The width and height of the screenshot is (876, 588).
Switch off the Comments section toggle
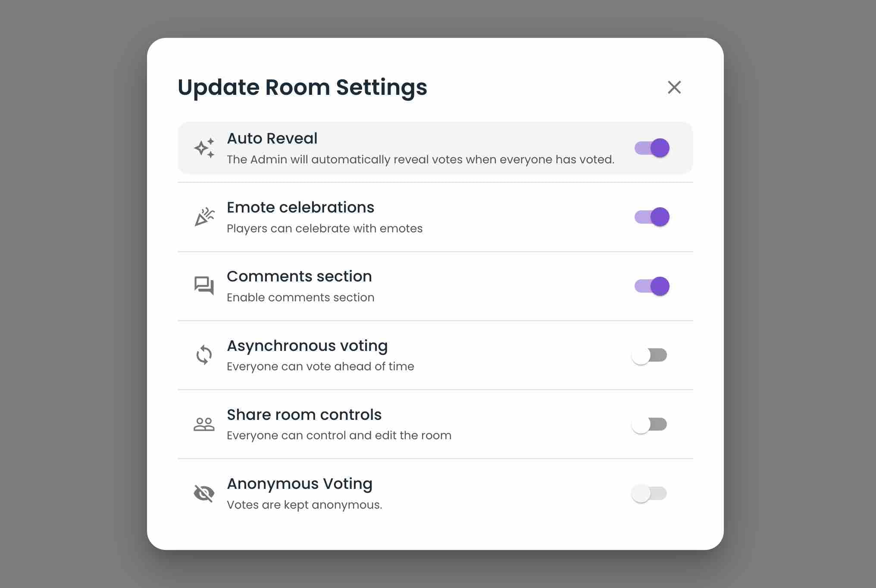tap(651, 286)
